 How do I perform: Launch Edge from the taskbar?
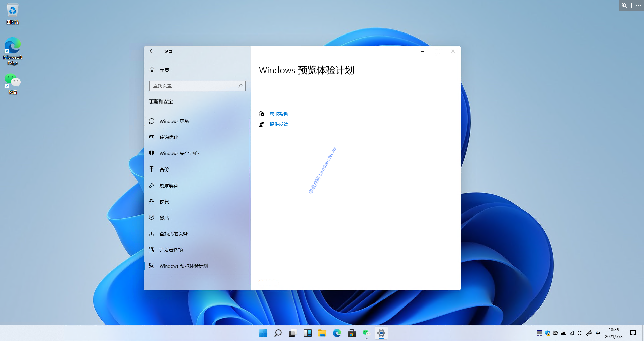coord(337,333)
